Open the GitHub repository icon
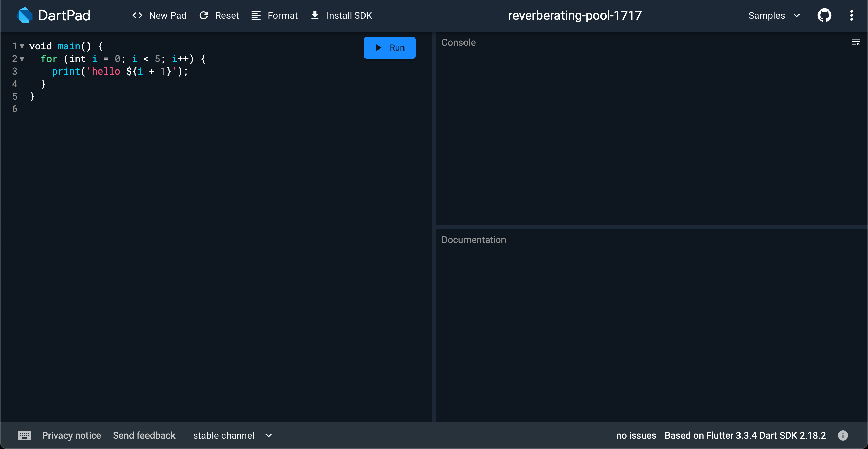The height and width of the screenshot is (449, 868). [824, 15]
